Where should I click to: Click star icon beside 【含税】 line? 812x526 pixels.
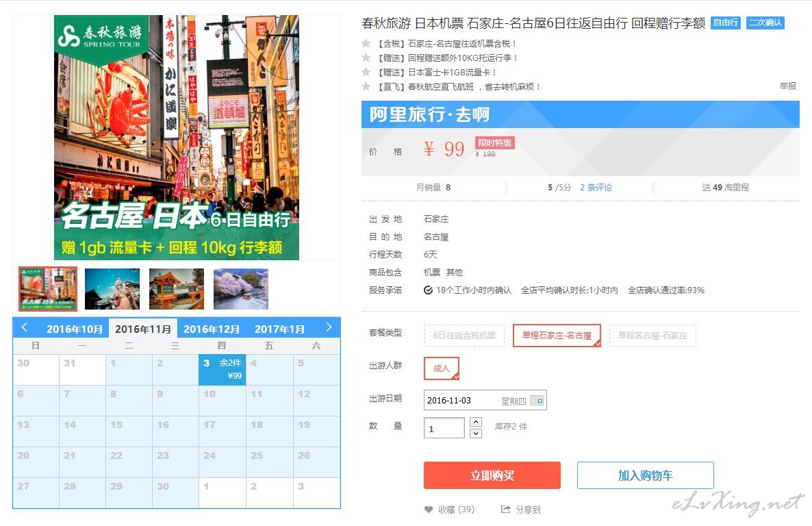coord(366,43)
